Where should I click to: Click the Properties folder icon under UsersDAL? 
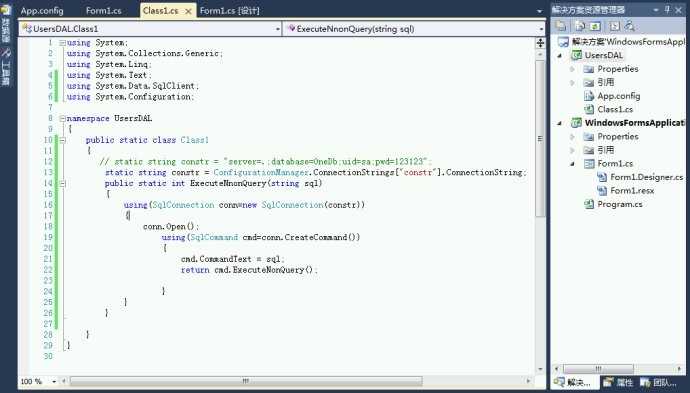(x=589, y=69)
